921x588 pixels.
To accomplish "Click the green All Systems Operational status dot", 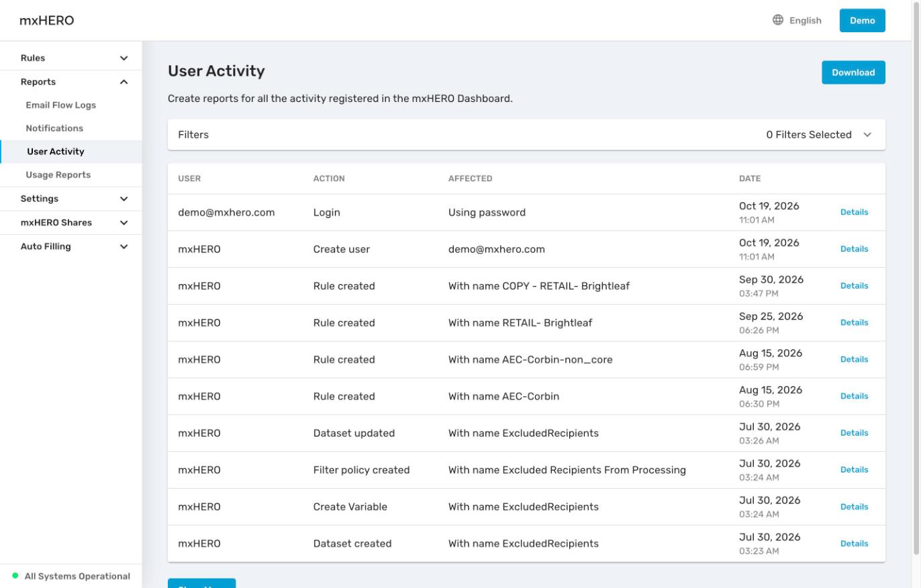I will (15, 576).
